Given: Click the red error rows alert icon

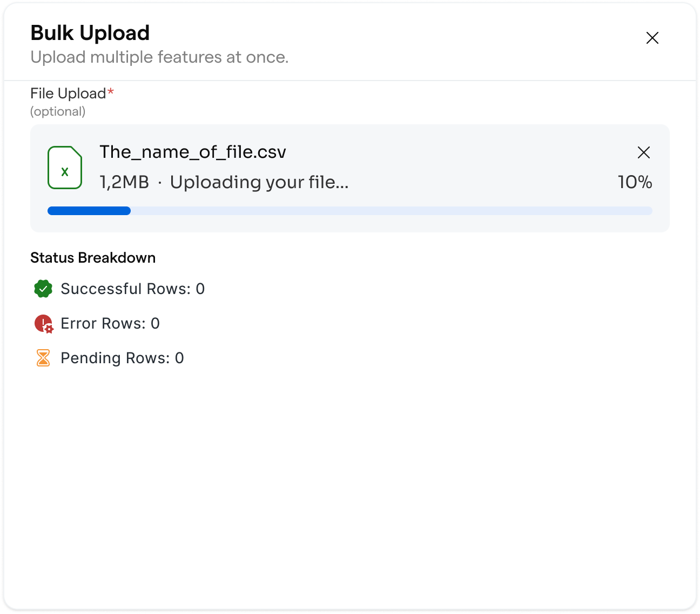Looking at the screenshot, I should coord(44,324).
